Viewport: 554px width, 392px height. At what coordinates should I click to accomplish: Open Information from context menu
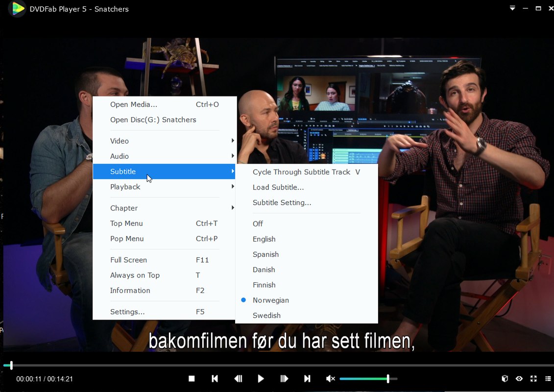tap(164, 291)
